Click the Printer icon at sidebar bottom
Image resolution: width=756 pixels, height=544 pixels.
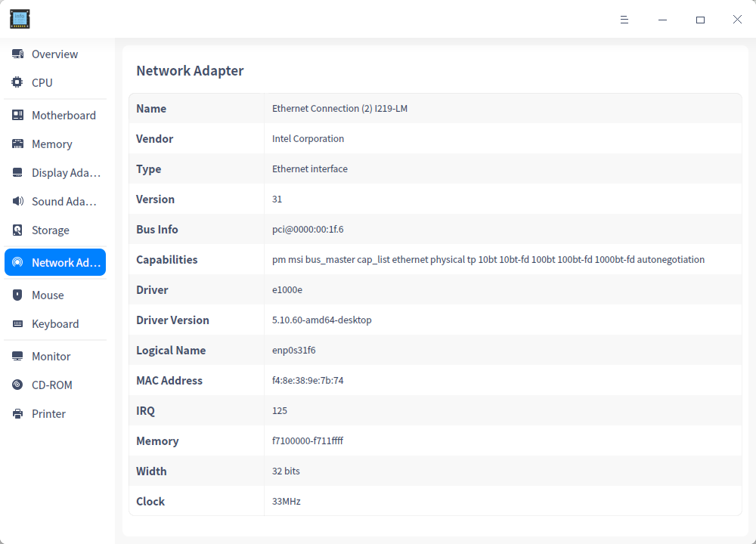(x=17, y=413)
